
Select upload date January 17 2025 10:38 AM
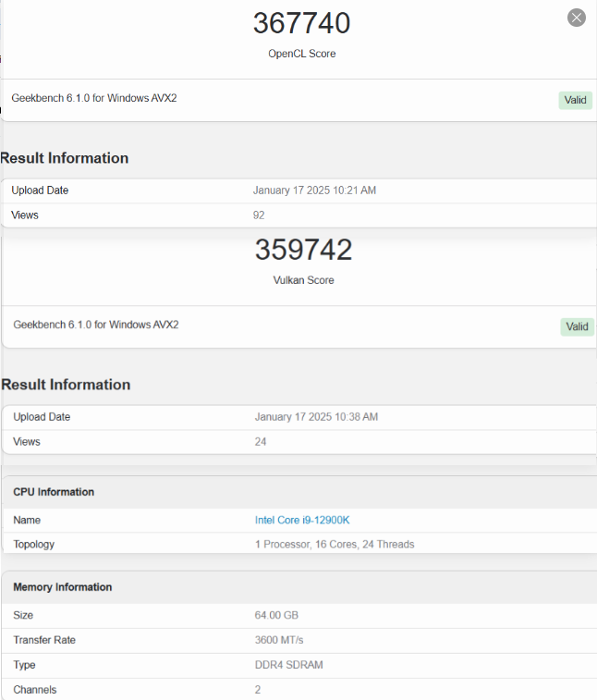pyautogui.click(x=316, y=417)
